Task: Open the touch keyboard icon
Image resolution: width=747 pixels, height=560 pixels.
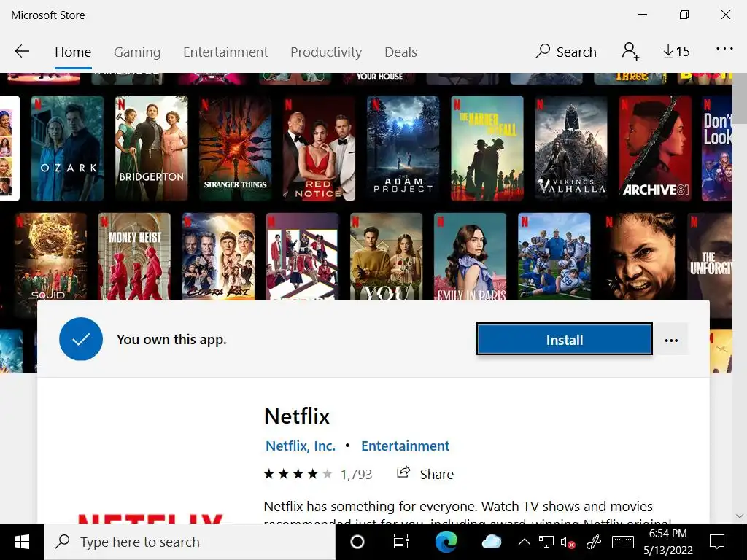Action: tap(622, 542)
